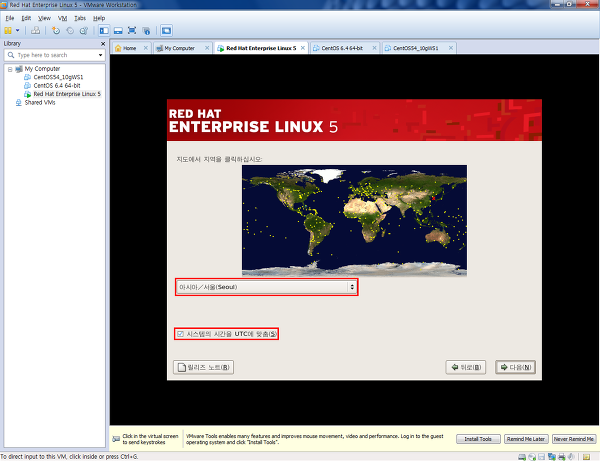Open the View menu
Image resolution: width=600 pixels, height=461 pixels.
pyautogui.click(x=44, y=18)
